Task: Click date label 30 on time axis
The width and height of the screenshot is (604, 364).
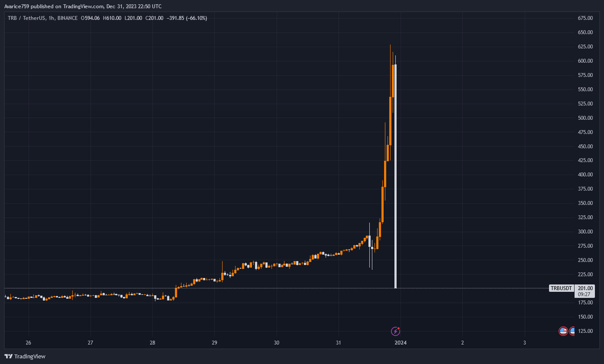Action: [x=276, y=343]
